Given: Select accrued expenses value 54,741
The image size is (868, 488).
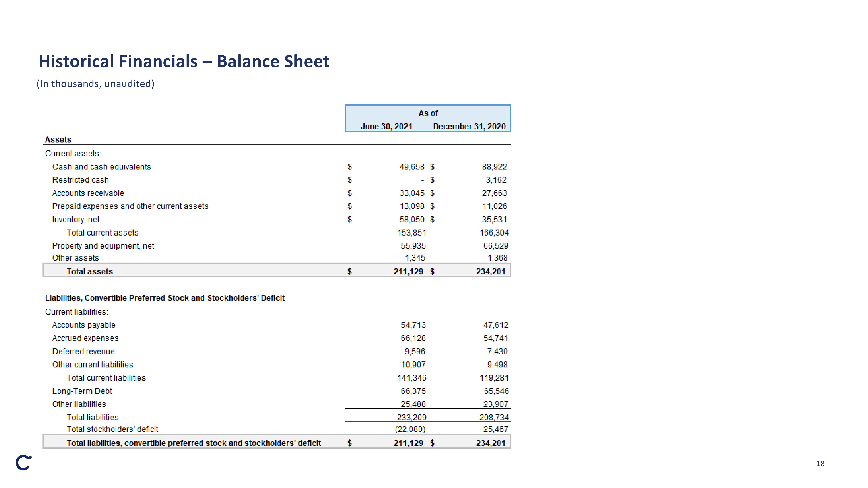Looking at the screenshot, I should coord(496,338).
